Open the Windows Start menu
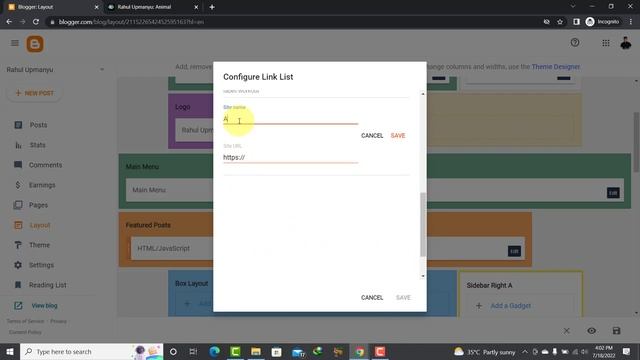 point(10,351)
